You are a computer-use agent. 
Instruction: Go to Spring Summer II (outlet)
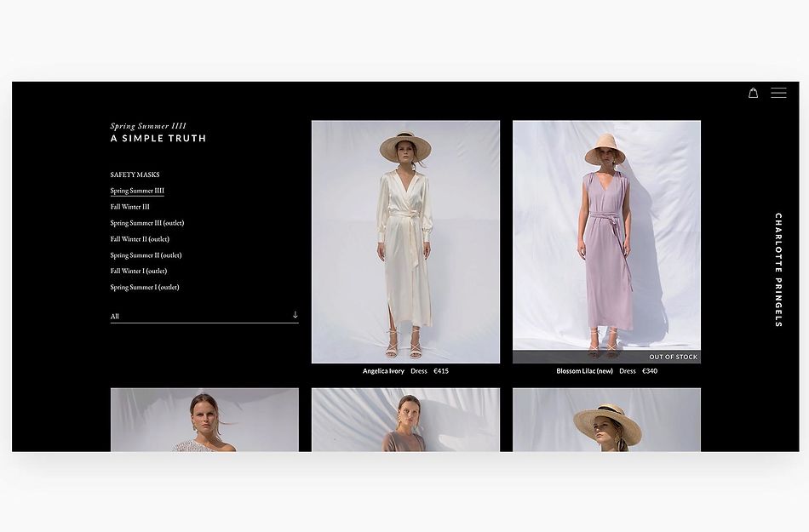(146, 255)
